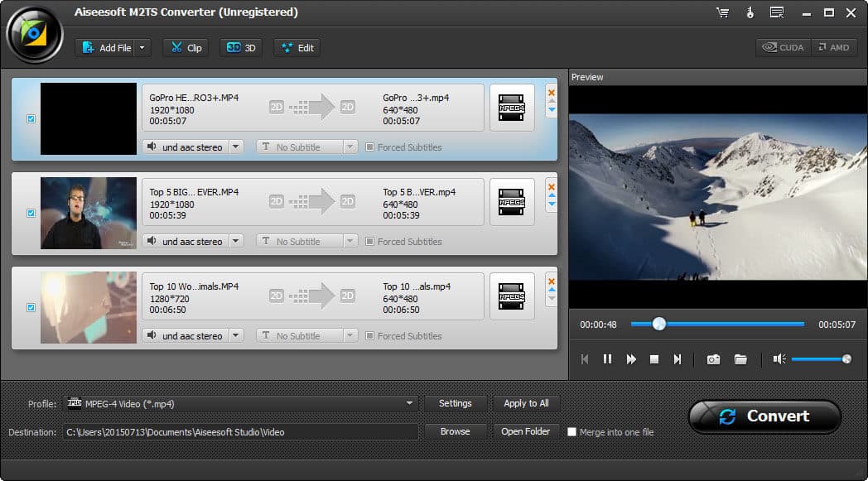The height and width of the screenshot is (481, 868).
Task: Select the Top 5 BIG video thumbnail
Action: pyautogui.click(x=89, y=213)
